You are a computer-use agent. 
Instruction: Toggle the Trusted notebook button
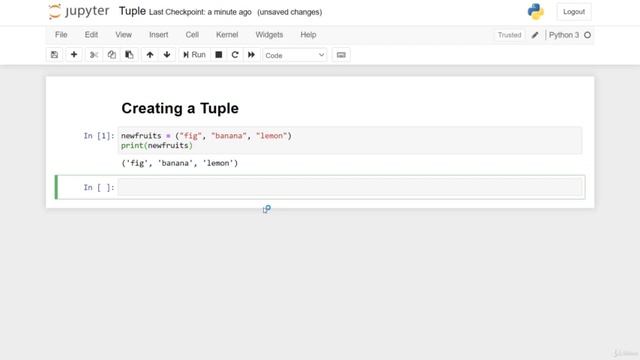click(x=509, y=35)
